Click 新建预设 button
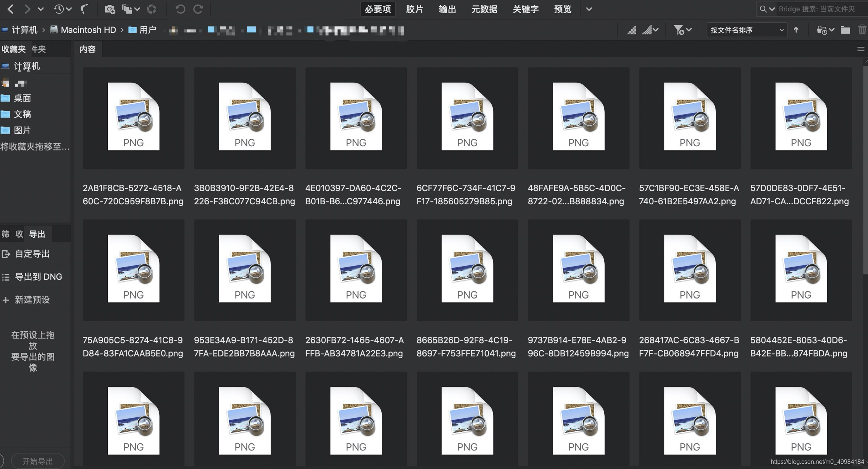Viewport: 868px width, 469px height. point(32,300)
